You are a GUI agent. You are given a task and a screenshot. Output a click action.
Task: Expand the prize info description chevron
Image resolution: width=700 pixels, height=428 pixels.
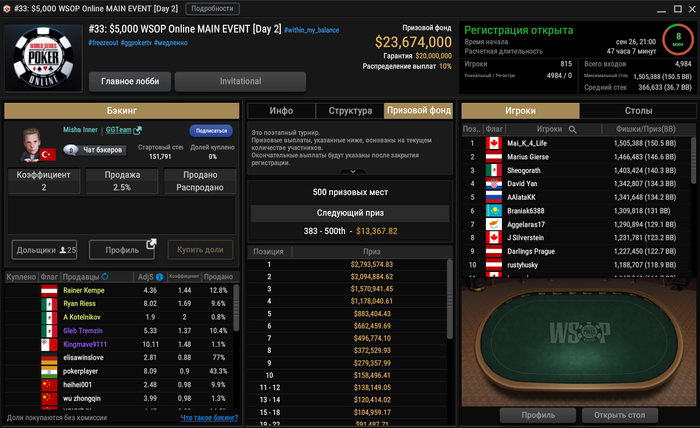353,171
